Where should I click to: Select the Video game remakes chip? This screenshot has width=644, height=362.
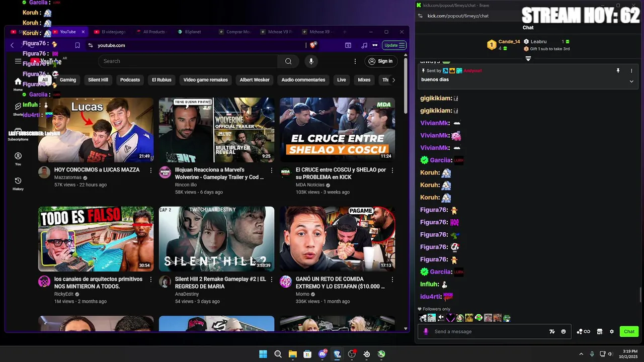click(205, 80)
